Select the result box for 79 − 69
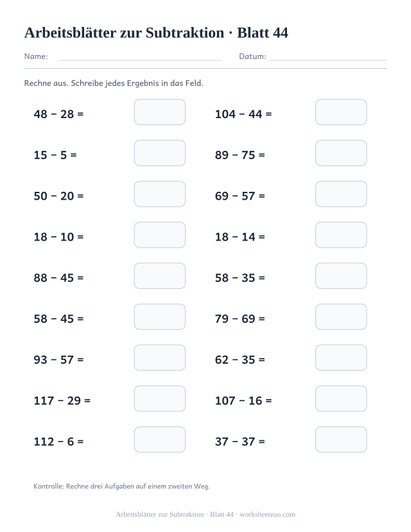The height and width of the screenshot is (532, 411). click(341, 317)
